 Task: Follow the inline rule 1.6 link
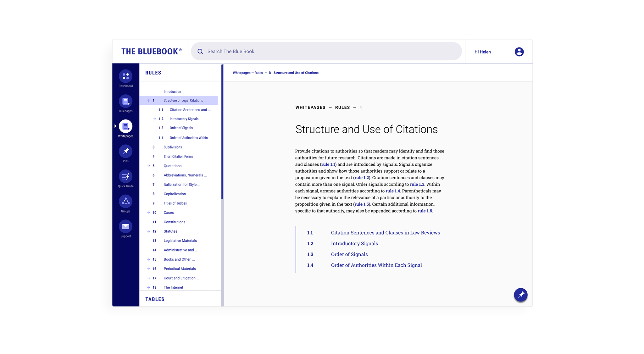[425, 211]
